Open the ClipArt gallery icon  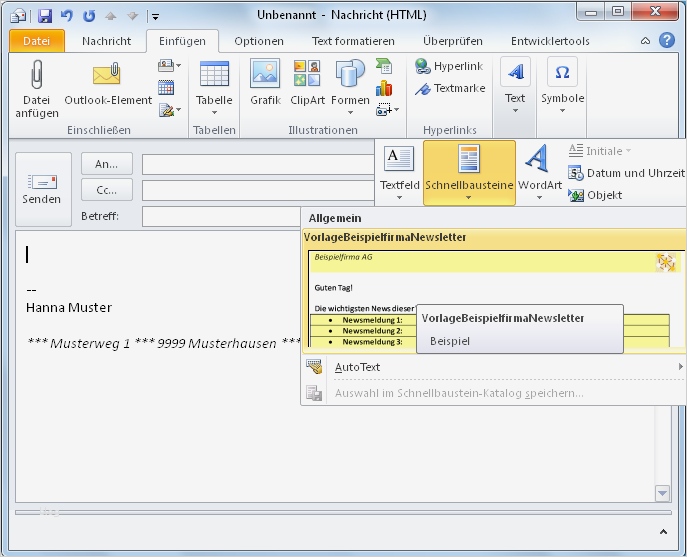click(x=307, y=75)
